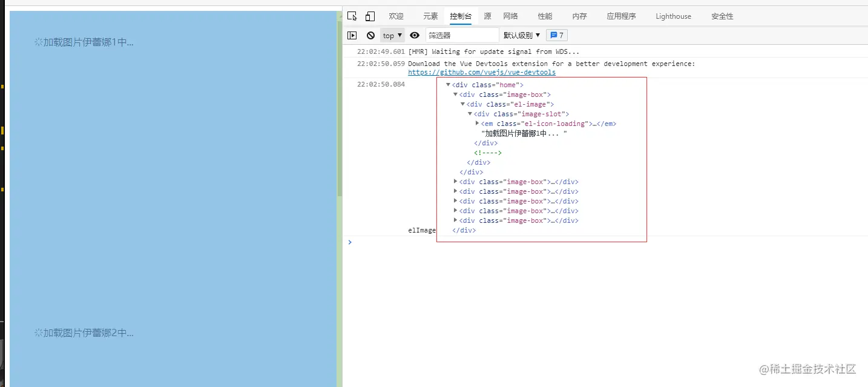This screenshot has height=387, width=868.
Task: Click the 22:02:50.084 timestamp
Action: tap(381, 85)
